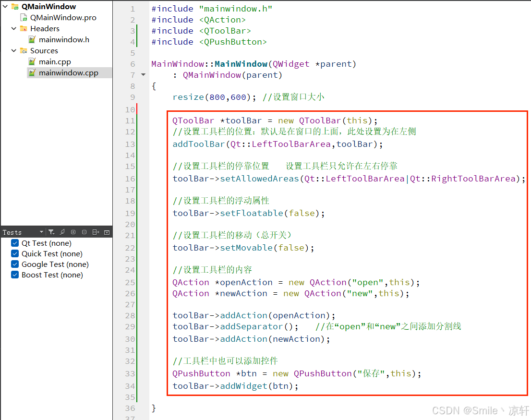Click the #include <QPushButton> line
531x420 pixels.
coord(209,42)
